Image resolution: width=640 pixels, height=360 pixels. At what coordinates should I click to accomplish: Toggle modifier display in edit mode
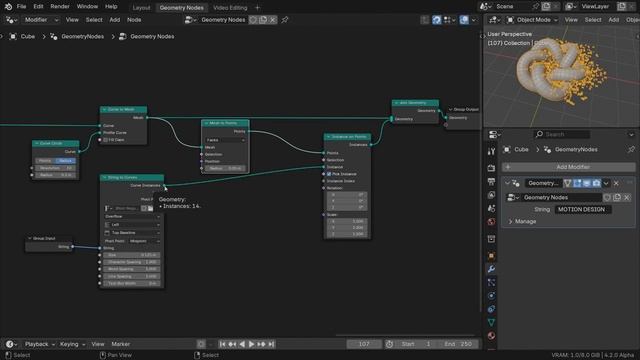[577, 183]
